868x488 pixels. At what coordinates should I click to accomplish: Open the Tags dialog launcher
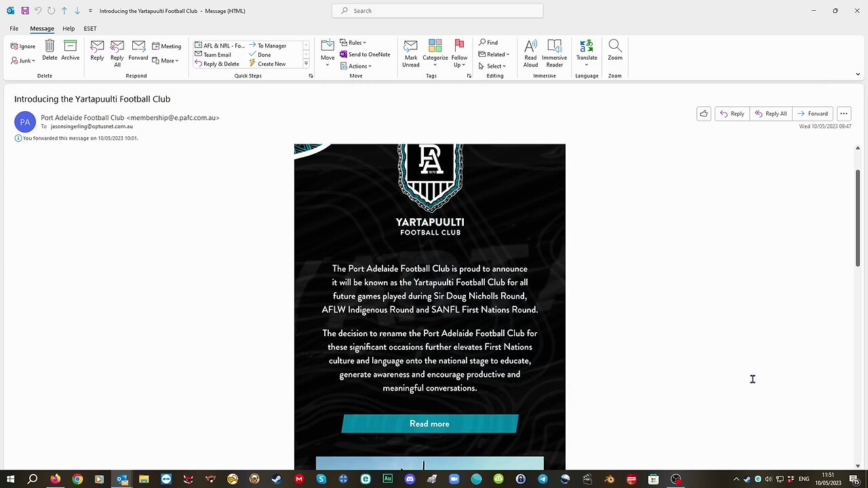click(x=469, y=76)
